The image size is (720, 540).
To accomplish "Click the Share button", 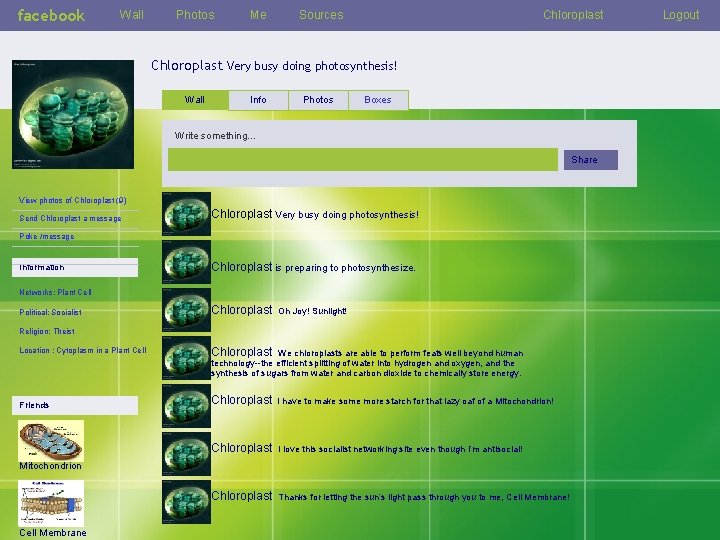I will [x=591, y=160].
